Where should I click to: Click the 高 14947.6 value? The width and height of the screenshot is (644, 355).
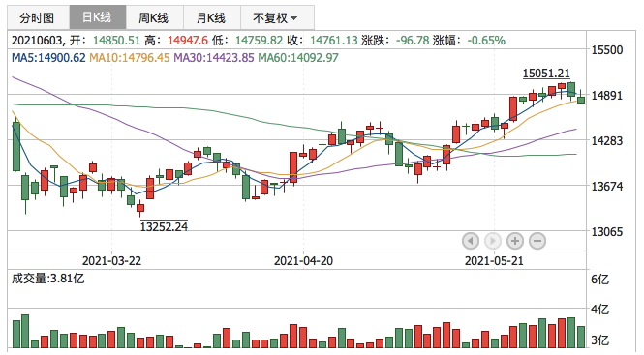[x=188, y=41]
